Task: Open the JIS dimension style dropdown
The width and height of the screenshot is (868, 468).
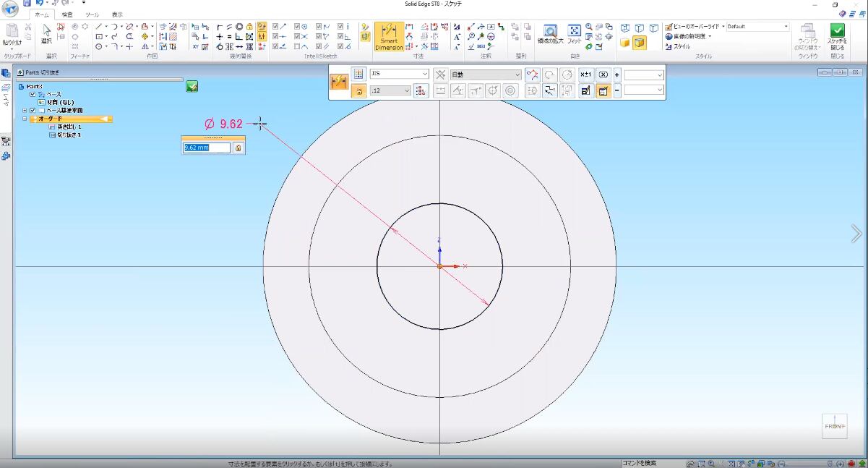Action: point(399,75)
